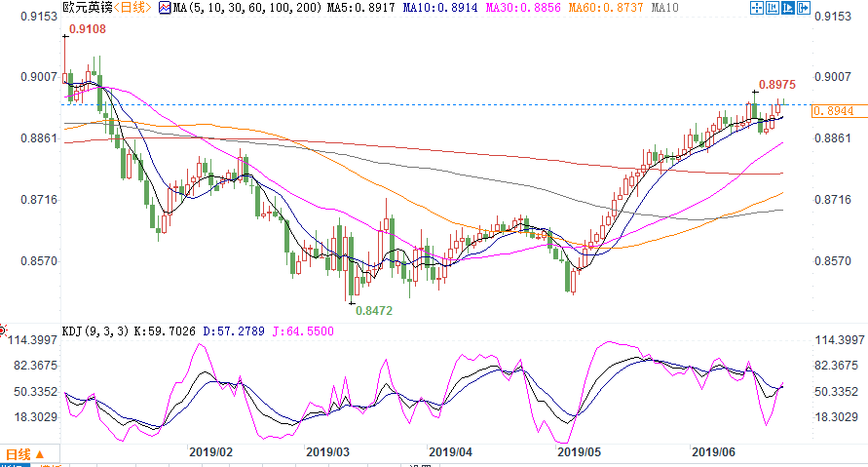868x467 pixels.
Task: Click the 0.9007 right axis price
Action: coord(833,77)
